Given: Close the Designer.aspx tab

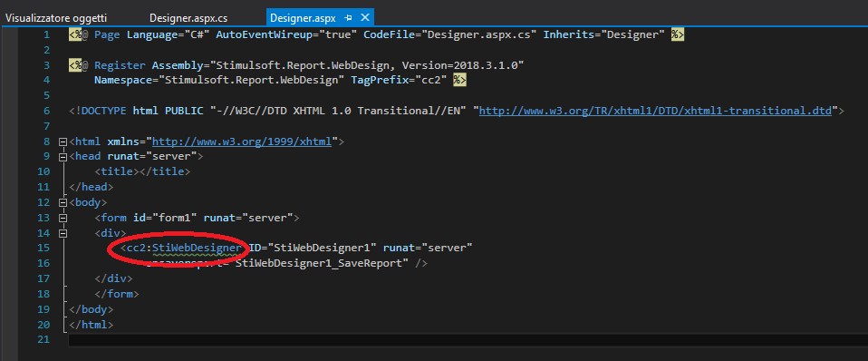Looking at the screenshot, I should click(x=365, y=18).
